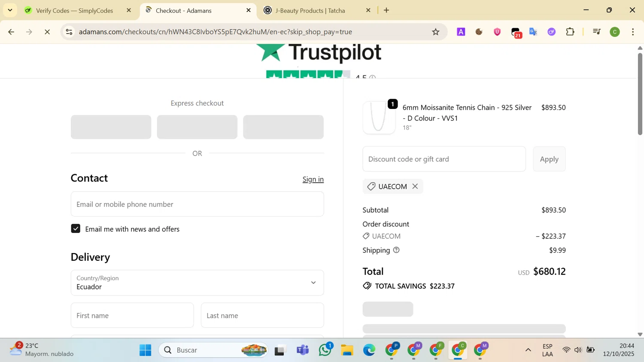
Task: Select the Checkout - Adamans tab
Action: (183, 11)
